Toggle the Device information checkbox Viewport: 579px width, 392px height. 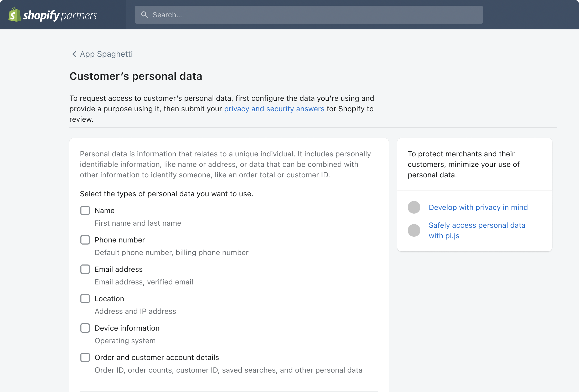pyautogui.click(x=85, y=328)
